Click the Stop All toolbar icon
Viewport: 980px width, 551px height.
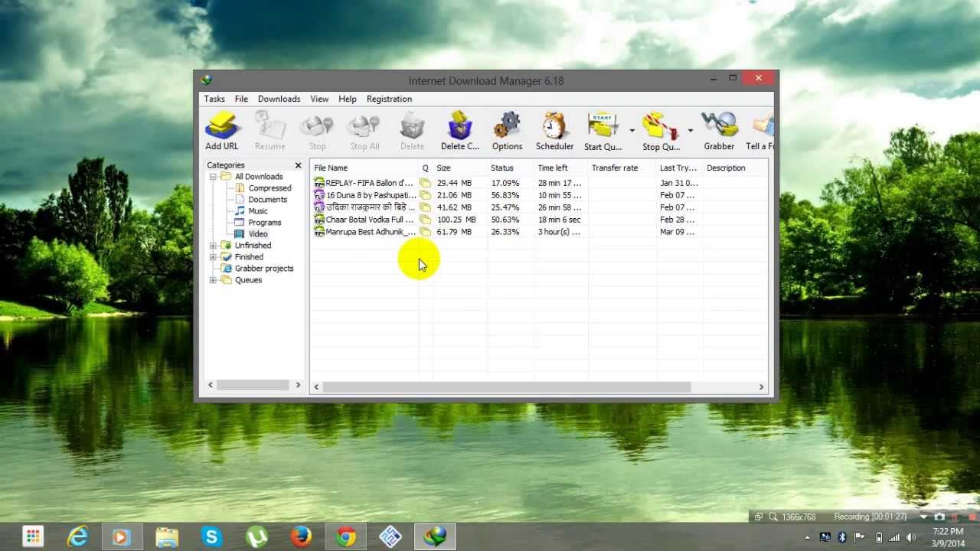(364, 131)
